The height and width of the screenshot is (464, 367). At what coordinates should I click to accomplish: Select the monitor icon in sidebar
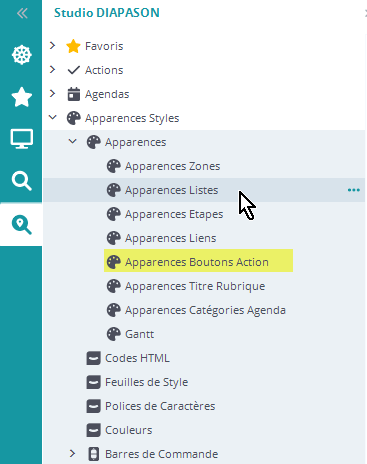coord(22,139)
